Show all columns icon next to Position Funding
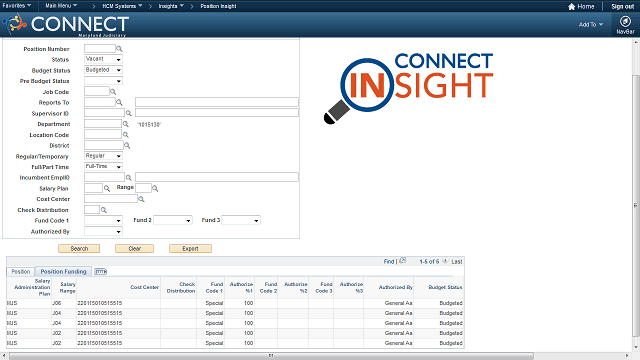Screen dimensions: 640x360 point(100,271)
